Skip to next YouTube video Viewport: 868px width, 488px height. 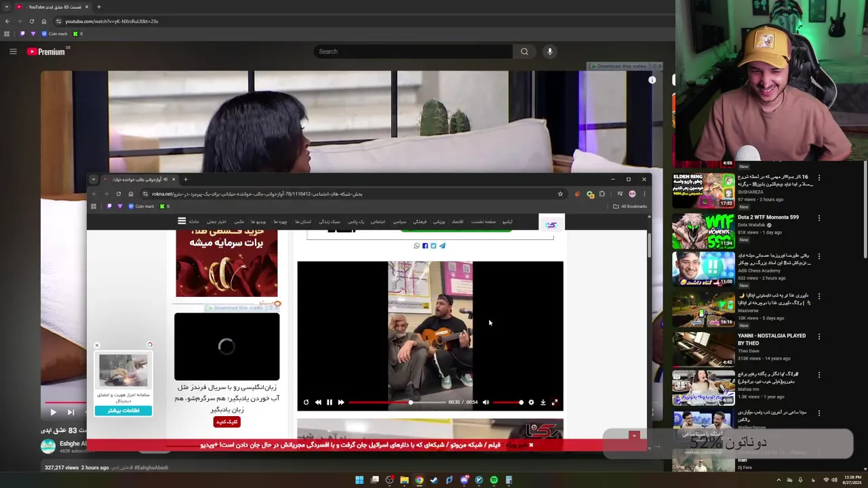71,411
